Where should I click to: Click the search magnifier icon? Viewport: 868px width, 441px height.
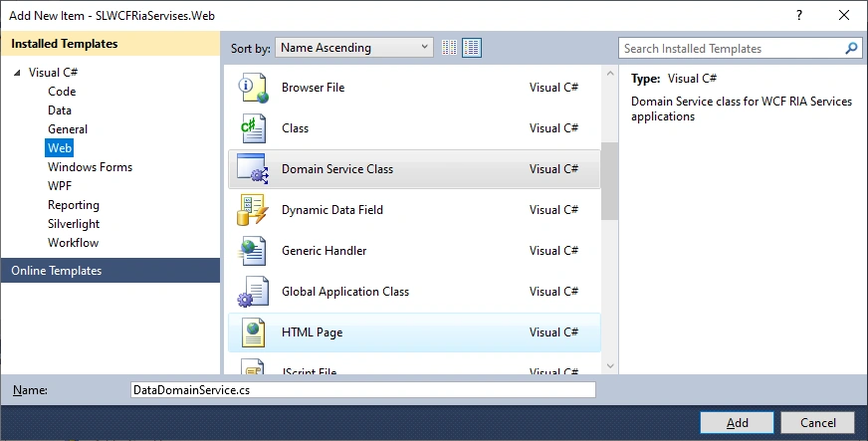pos(851,48)
